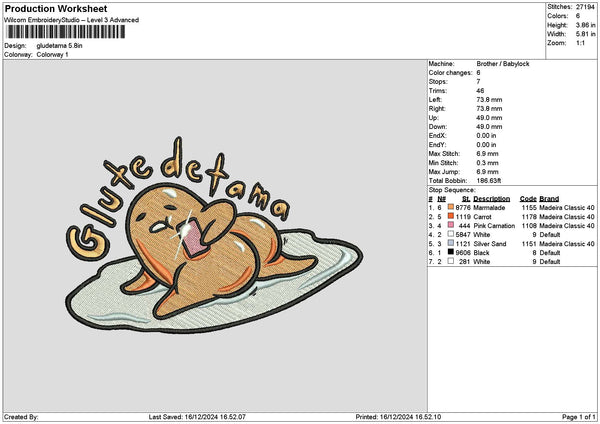The width and height of the screenshot is (600, 424).
Task: Click the 'N#' column header
Action: (442, 199)
